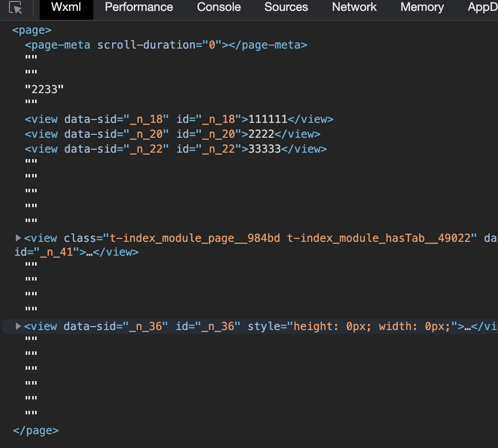Activate the element inspector picker icon
The height and width of the screenshot is (448, 498).
[x=15, y=8]
